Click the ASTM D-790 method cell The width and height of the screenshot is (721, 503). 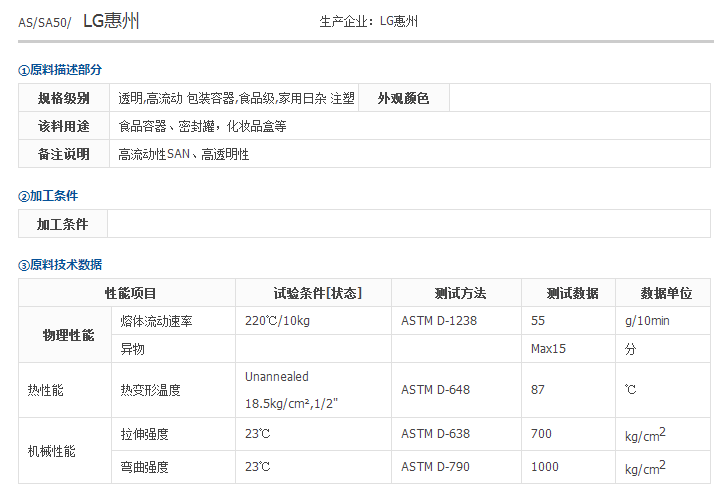(x=457, y=467)
